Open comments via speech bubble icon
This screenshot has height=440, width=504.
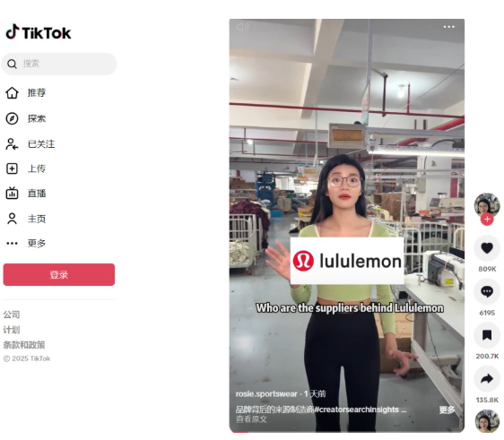[x=487, y=291]
